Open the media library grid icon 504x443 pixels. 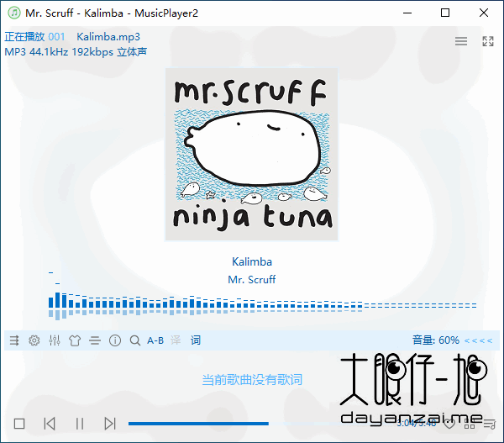470,424
